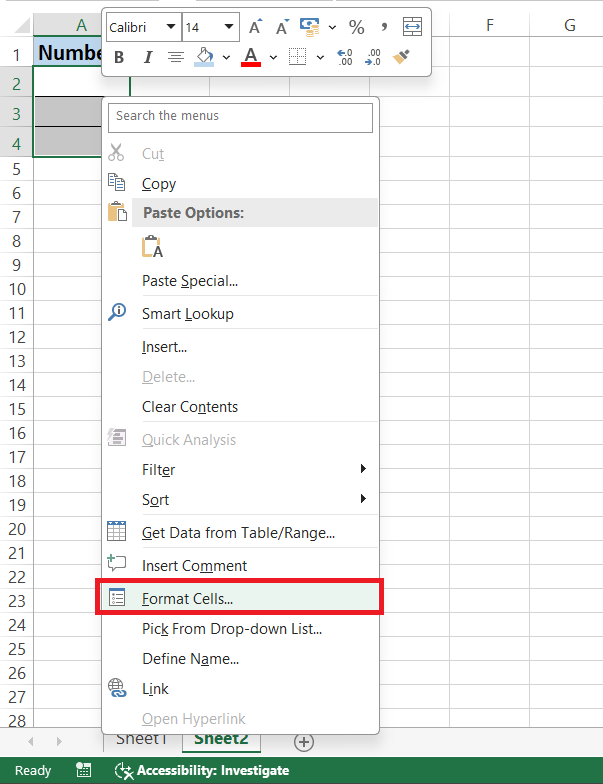Screen dimensions: 603x784
Task: Click next sheet navigation arrow
Action: click(x=59, y=742)
